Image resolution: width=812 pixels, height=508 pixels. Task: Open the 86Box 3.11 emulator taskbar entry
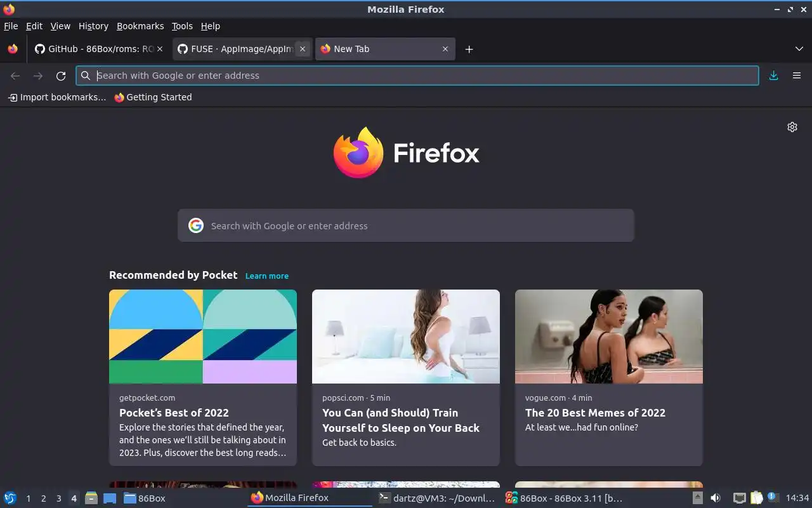[564, 498]
